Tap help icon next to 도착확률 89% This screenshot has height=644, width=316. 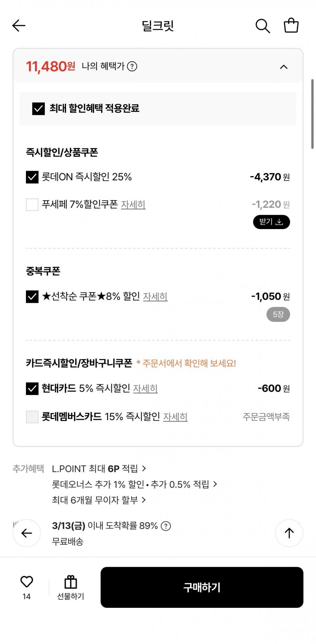tap(166, 526)
